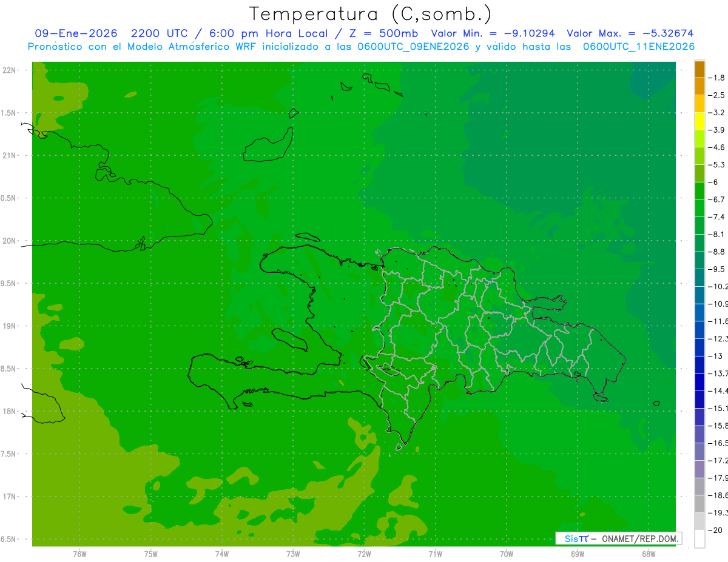
Task: Click the "SisTT – ONAMET/REP.DOM." credit label
Action: click(x=619, y=538)
